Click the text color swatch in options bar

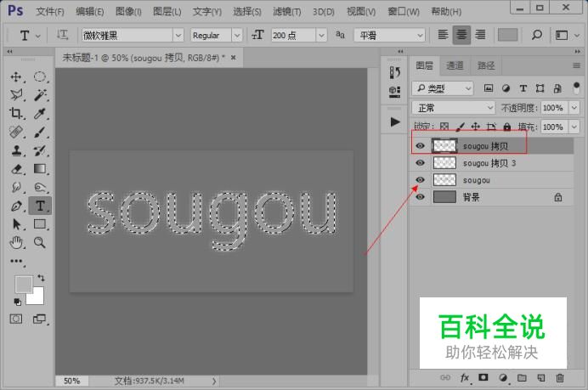pyautogui.click(x=507, y=35)
